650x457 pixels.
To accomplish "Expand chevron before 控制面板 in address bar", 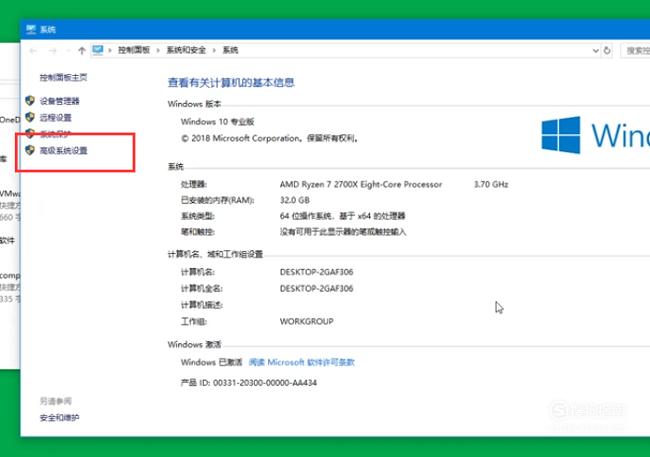I will (x=110, y=51).
